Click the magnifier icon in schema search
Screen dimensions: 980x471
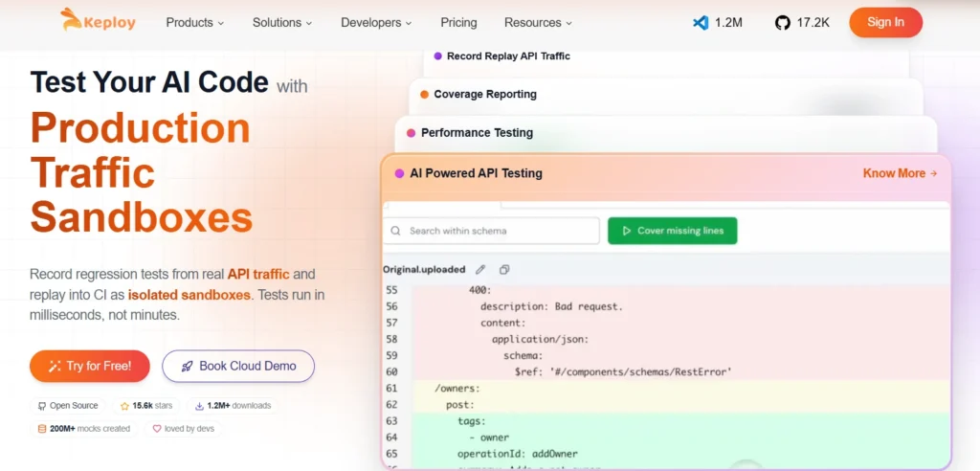[395, 231]
